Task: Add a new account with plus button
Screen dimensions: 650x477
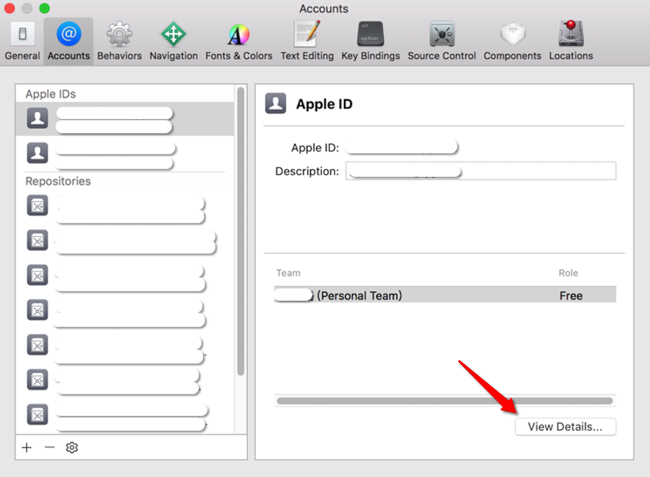Action: pos(27,448)
